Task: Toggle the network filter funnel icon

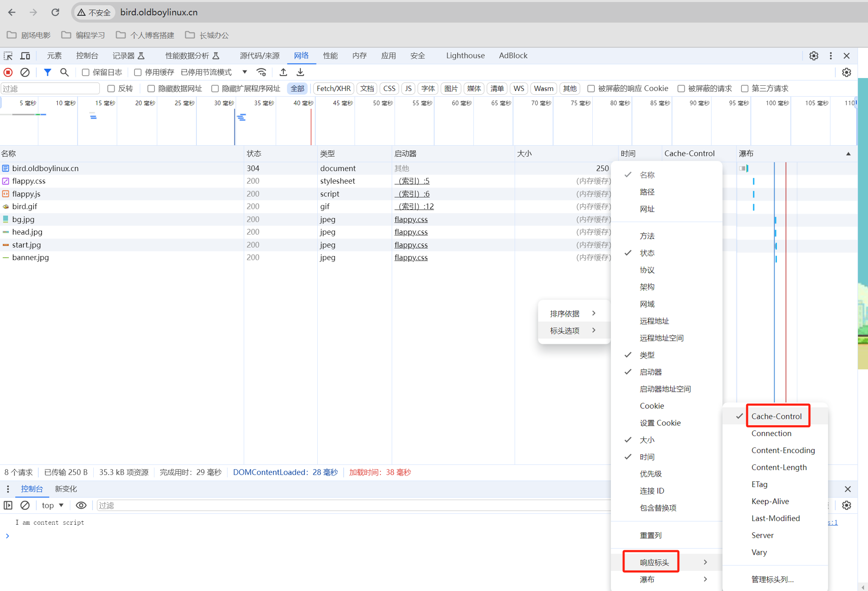Action: tap(48, 72)
